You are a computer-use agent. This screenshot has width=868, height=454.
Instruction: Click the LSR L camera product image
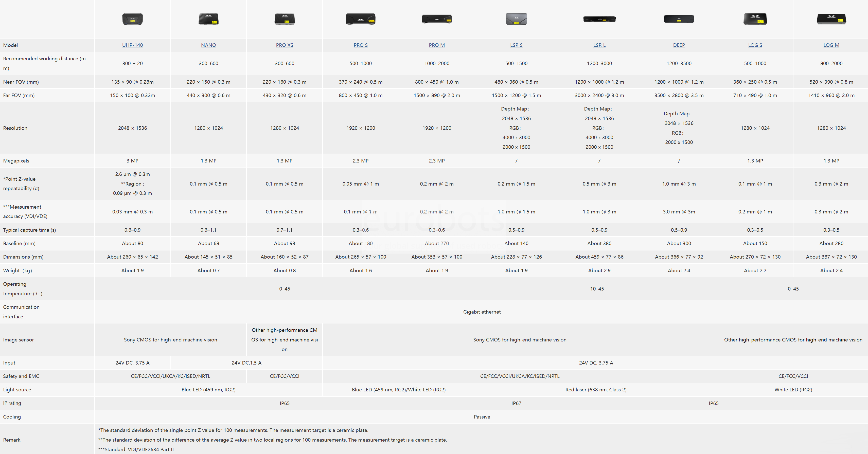tap(599, 19)
